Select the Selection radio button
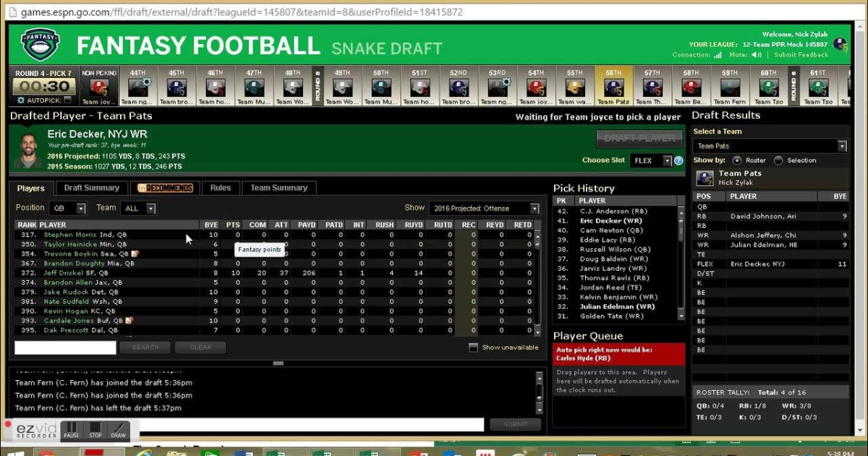This screenshot has width=868, height=456. tap(778, 161)
